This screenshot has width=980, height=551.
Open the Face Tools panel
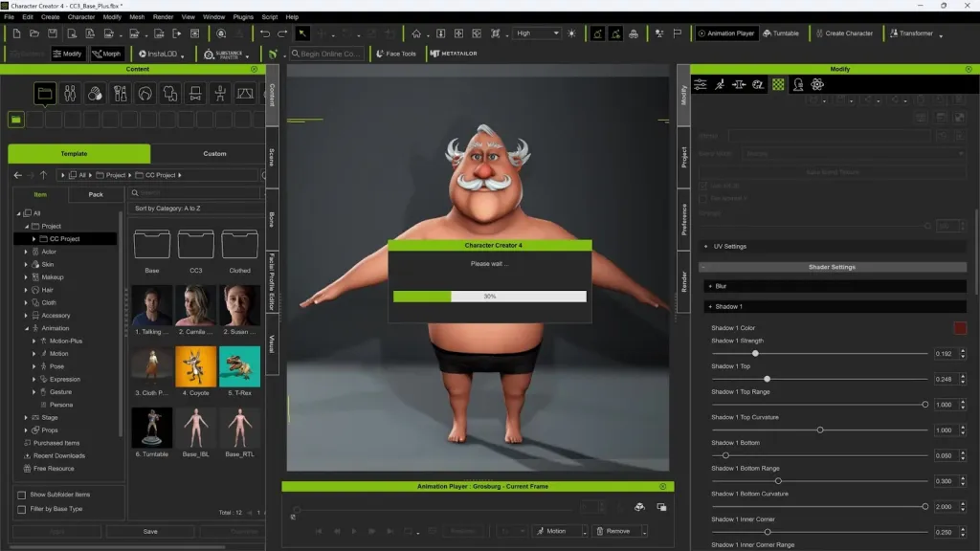[395, 54]
